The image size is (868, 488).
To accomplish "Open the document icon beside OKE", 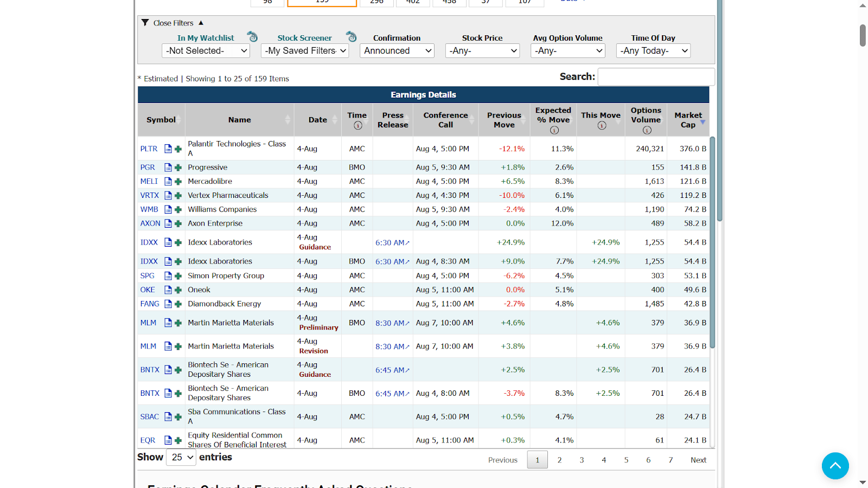I will click(168, 290).
